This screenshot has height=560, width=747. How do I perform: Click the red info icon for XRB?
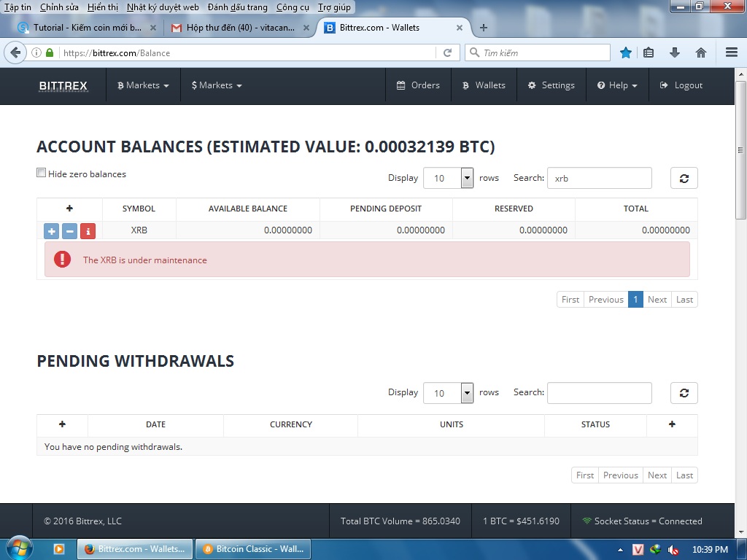[88, 231]
